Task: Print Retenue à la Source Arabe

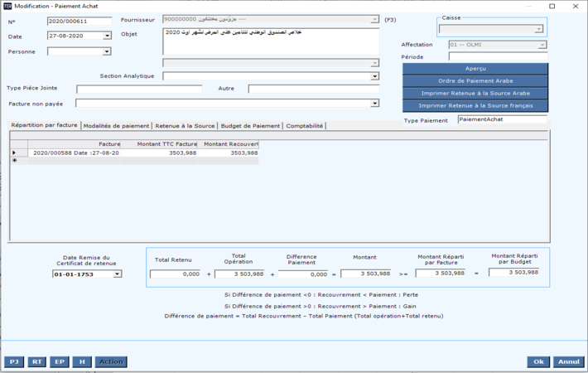Action: (475, 94)
